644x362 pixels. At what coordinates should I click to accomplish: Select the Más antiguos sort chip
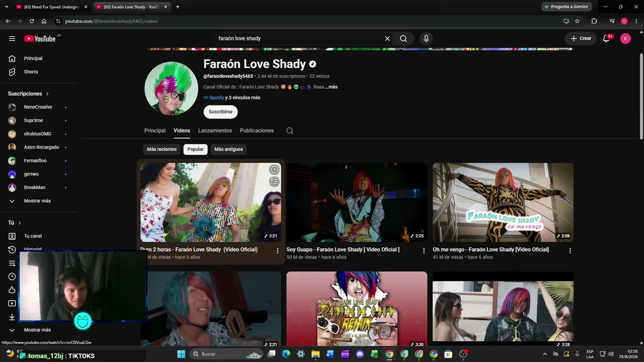[228, 149]
